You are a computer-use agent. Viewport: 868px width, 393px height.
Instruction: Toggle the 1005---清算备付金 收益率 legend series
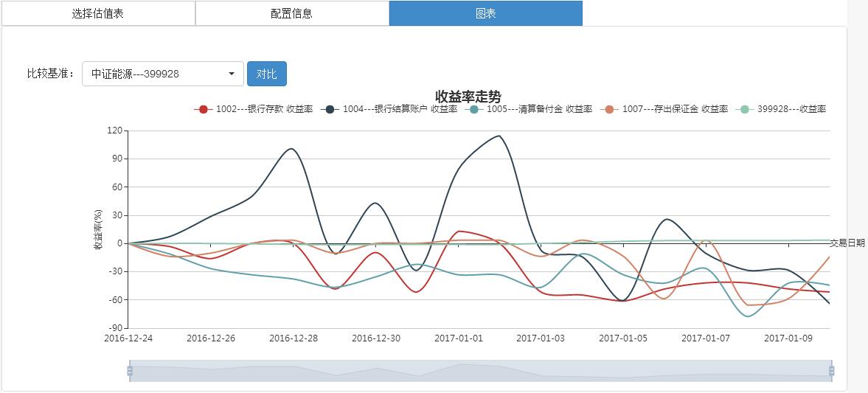pos(529,110)
